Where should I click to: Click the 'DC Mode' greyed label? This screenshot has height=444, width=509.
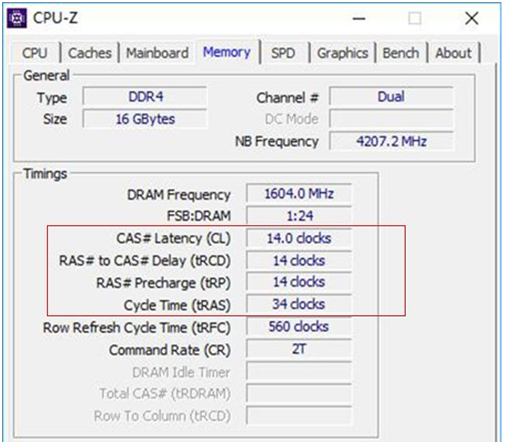click(x=292, y=119)
